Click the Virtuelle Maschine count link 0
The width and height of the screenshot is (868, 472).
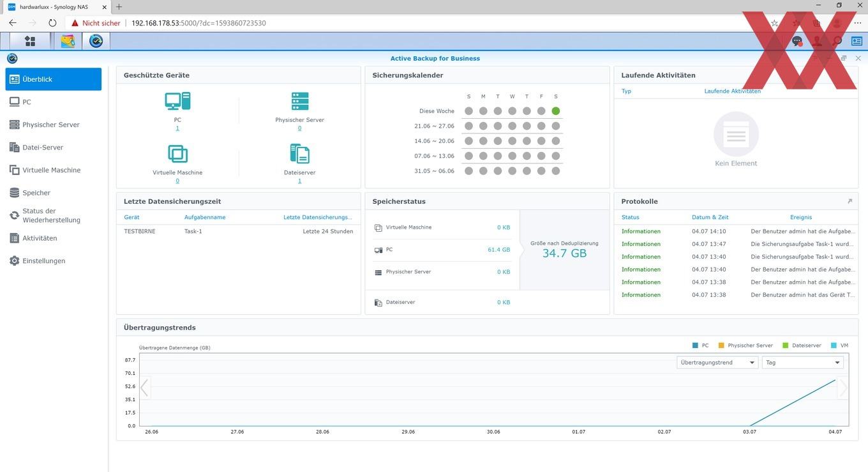pyautogui.click(x=177, y=181)
